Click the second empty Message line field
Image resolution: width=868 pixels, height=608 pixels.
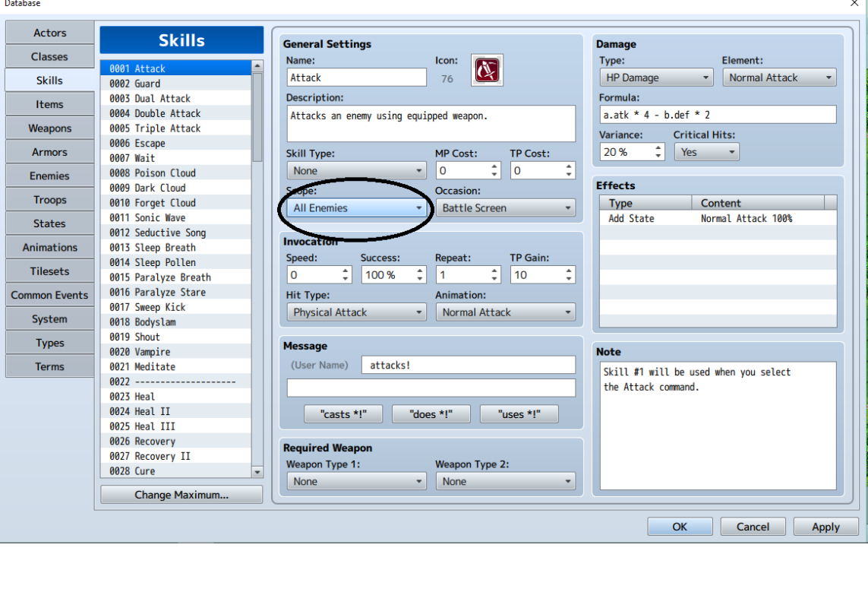[x=431, y=388]
